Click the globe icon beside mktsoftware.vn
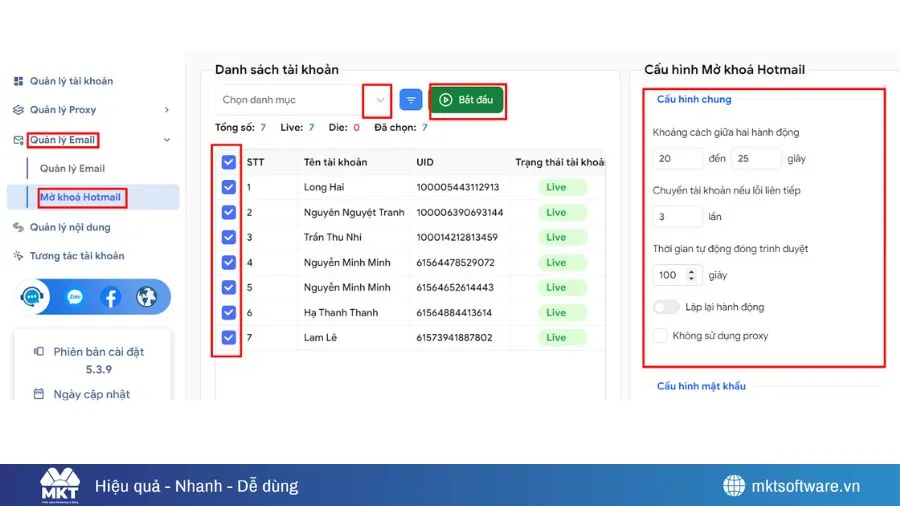 tap(734, 486)
